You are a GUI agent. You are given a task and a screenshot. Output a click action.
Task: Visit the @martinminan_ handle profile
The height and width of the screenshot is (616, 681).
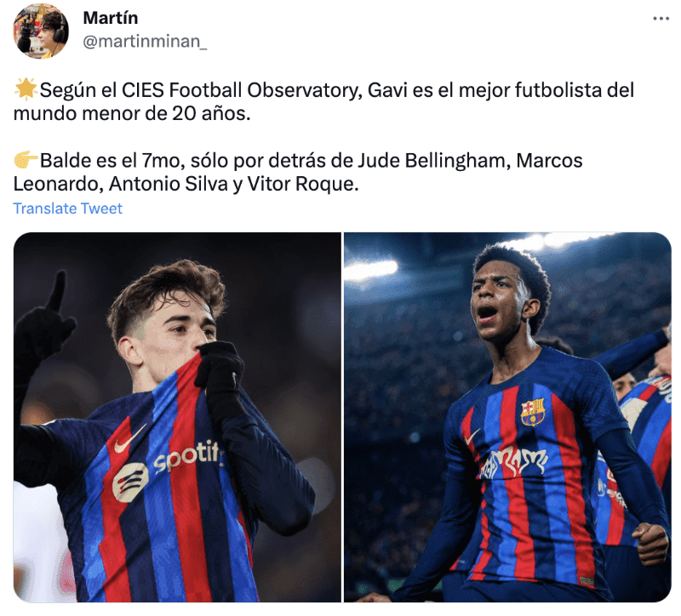(x=145, y=42)
